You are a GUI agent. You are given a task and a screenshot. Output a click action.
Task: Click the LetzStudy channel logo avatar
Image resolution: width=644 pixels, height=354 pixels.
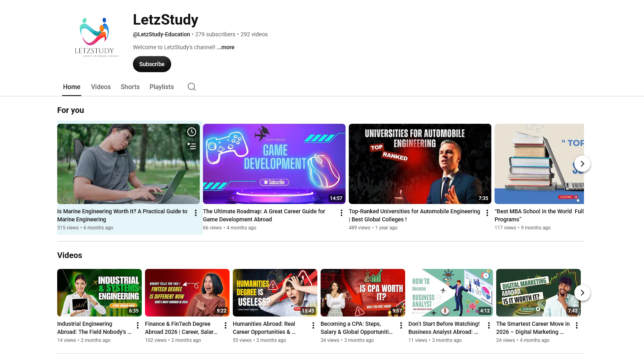tap(95, 37)
